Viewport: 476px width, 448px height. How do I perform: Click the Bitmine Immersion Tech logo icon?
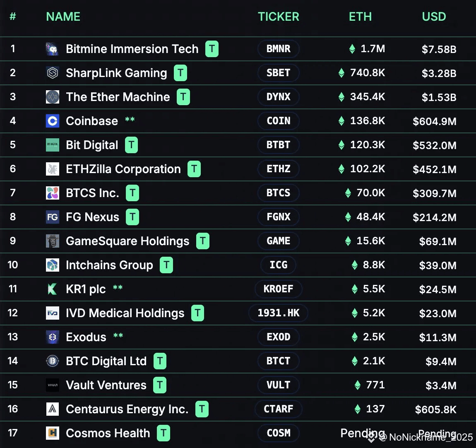[52, 49]
